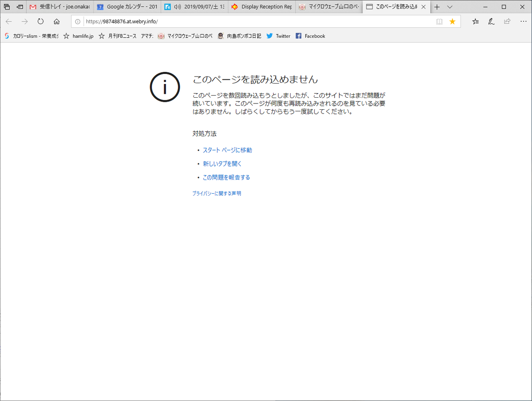Show site info icon in address bar
Viewport: 532px width, 401px height.
[x=78, y=22]
